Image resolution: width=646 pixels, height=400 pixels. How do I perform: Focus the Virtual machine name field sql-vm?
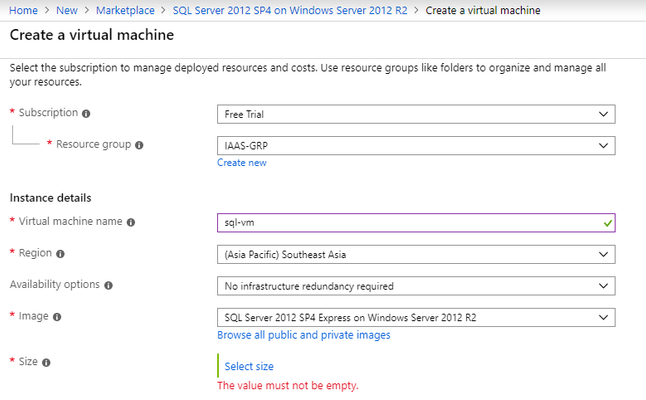pyautogui.click(x=416, y=222)
